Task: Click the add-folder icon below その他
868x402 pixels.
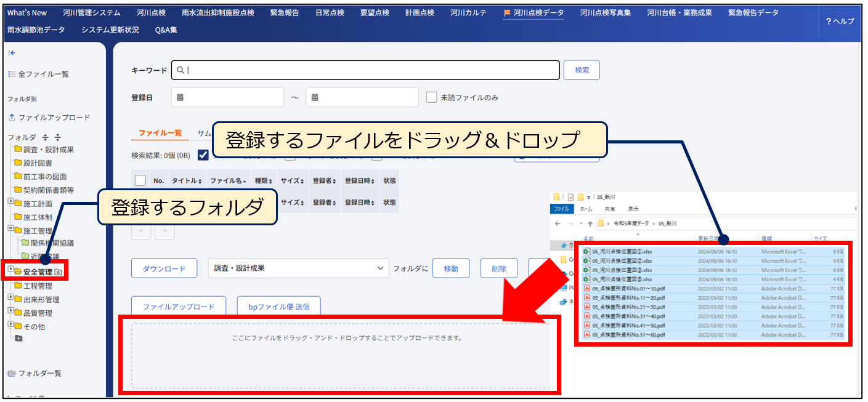Action: pyautogui.click(x=18, y=339)
